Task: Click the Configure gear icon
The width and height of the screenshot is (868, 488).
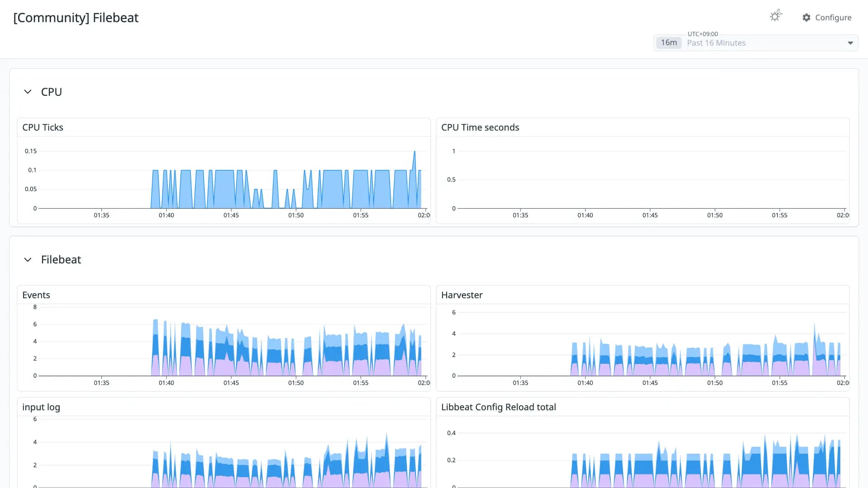Action: [x=807, y=18]
